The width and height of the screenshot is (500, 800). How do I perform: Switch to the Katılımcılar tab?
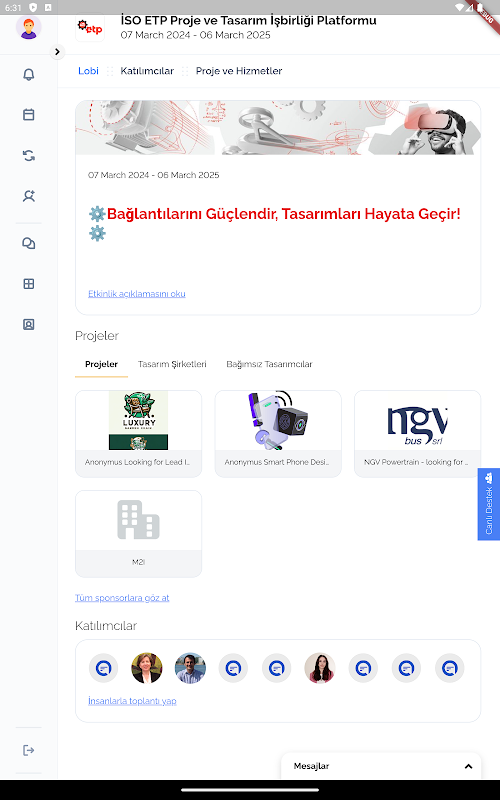(147, 71)
